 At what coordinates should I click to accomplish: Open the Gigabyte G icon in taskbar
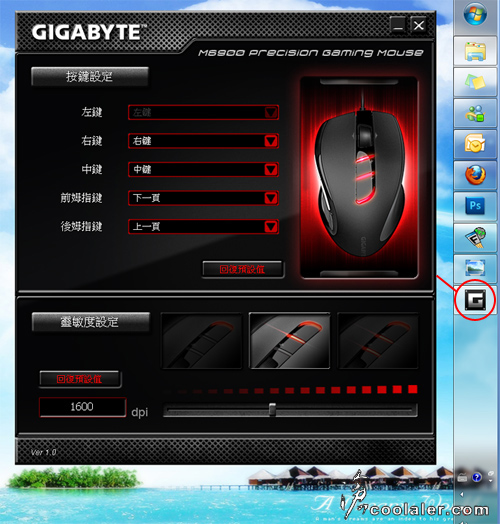tap(475, 299)
